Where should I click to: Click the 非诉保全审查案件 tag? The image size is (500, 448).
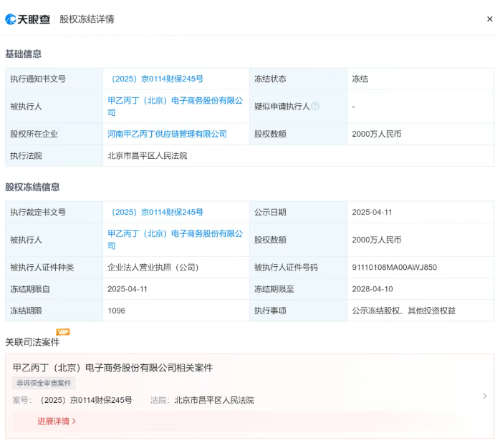click(44, 383)
